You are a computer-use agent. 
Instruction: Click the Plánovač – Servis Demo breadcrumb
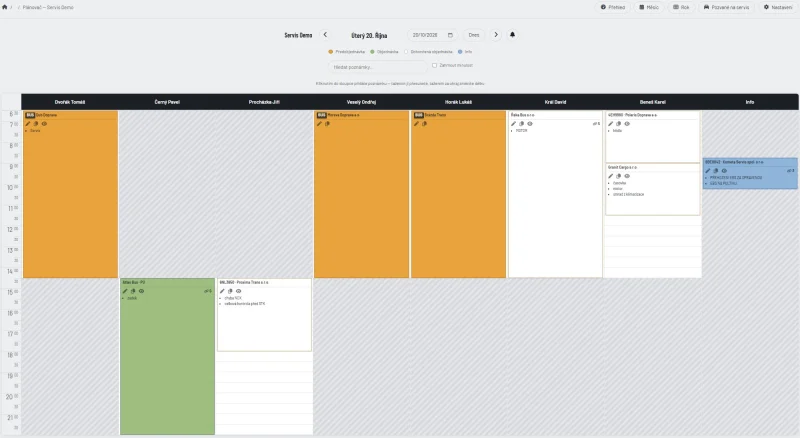(x=48, y=7)
